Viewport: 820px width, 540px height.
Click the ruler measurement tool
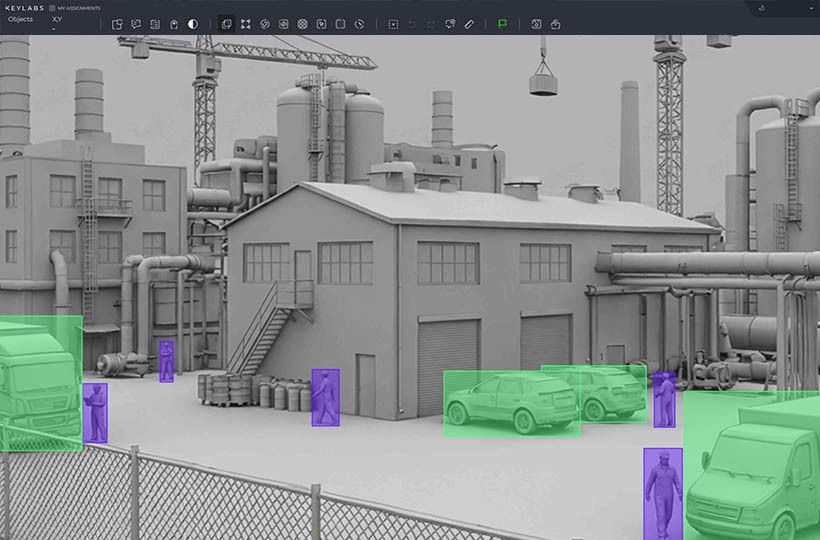click(x=469, y=24)
